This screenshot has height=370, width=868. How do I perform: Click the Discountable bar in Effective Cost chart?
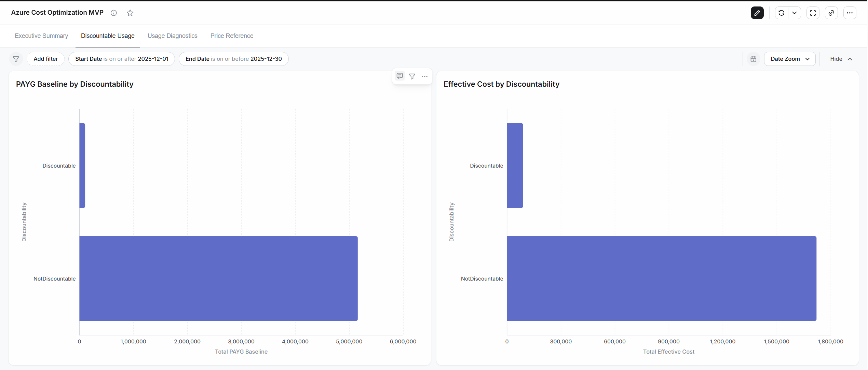point(515,166)
